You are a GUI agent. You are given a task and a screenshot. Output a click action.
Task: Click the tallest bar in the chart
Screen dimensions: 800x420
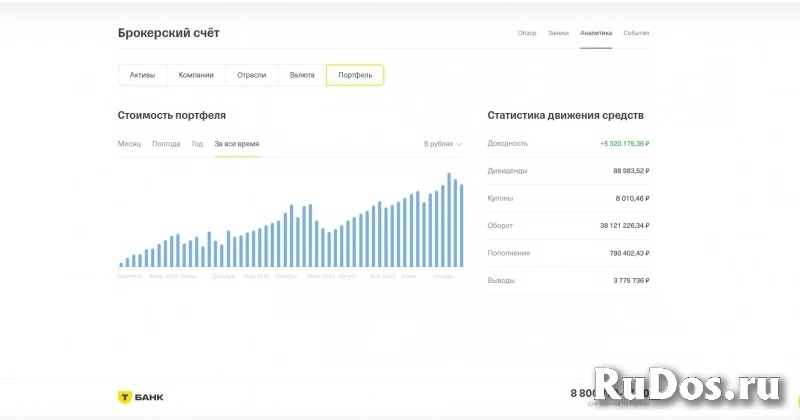tap(449, 220)
